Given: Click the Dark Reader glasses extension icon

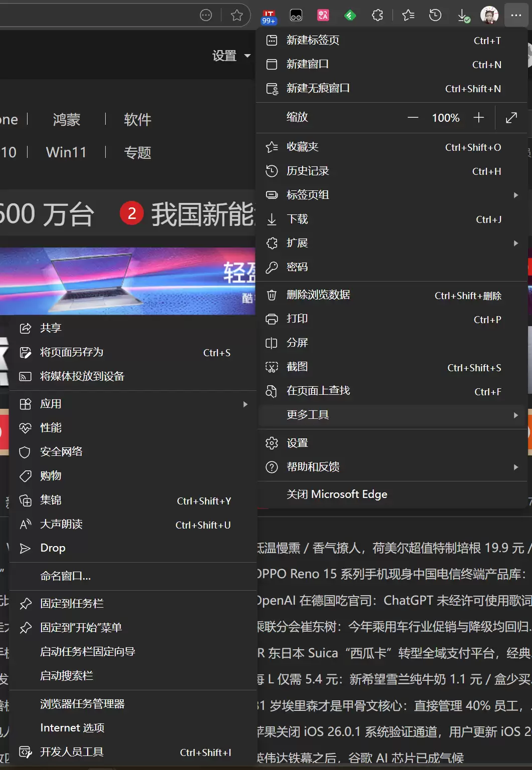Looking at the screenshot, I should point(296,15).
